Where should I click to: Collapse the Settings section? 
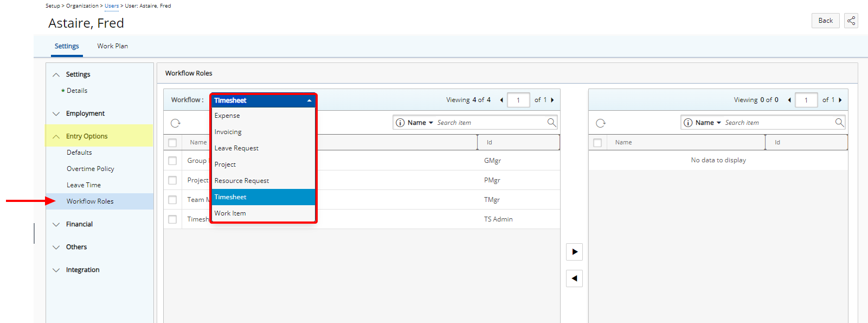click(x=56, y=75)
